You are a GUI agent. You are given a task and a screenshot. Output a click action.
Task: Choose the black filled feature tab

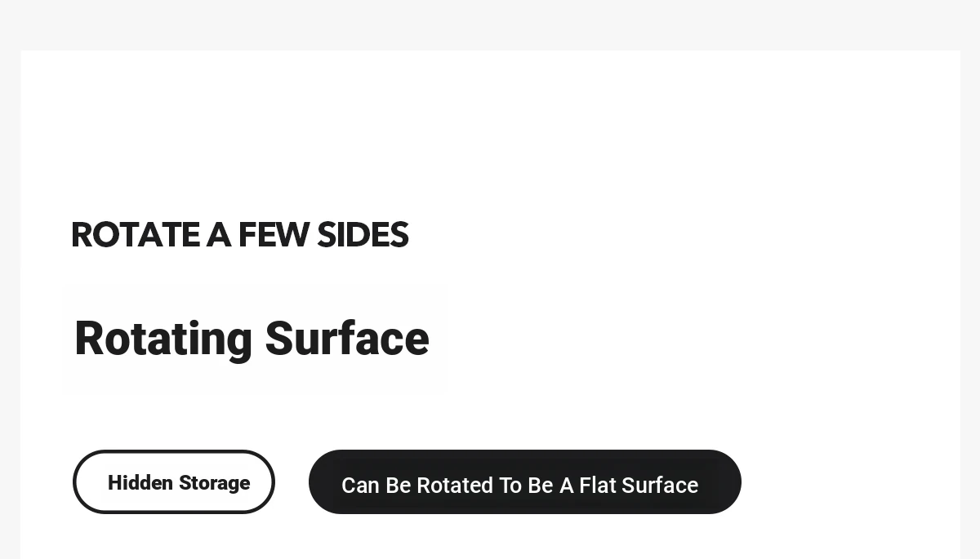(525, 481)
